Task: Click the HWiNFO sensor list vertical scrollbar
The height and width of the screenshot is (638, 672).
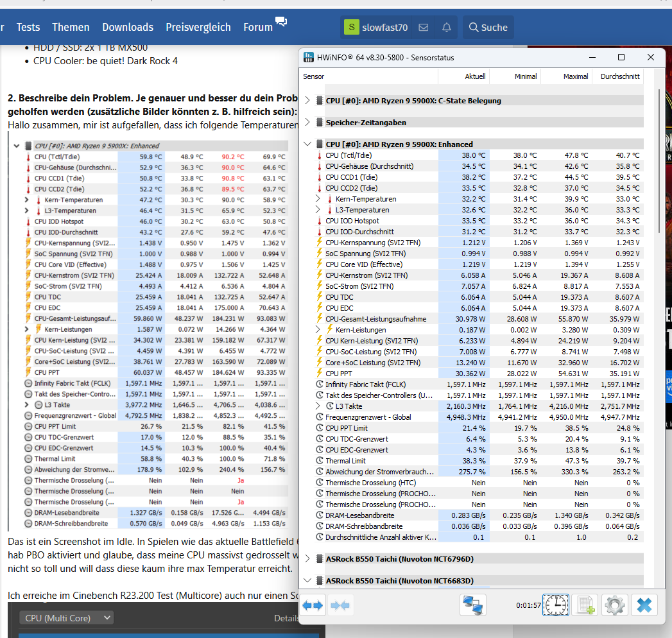Action: (660, 160)
